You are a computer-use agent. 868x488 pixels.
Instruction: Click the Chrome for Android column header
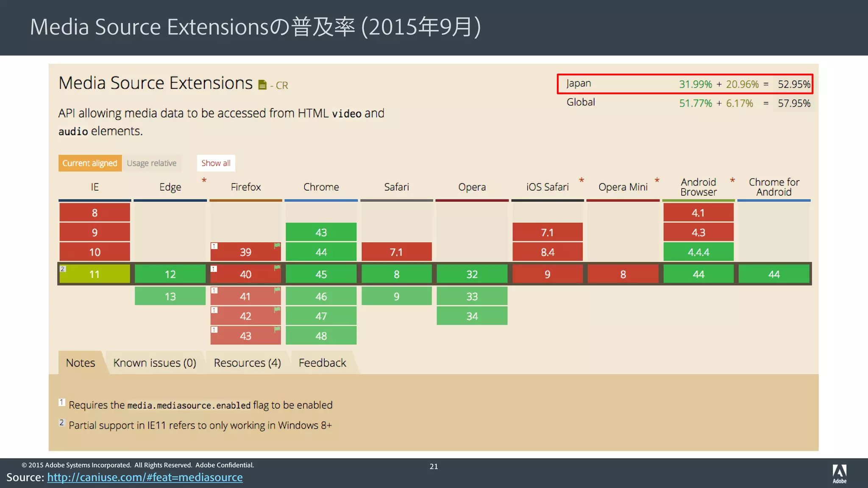[x=774, y=187]
